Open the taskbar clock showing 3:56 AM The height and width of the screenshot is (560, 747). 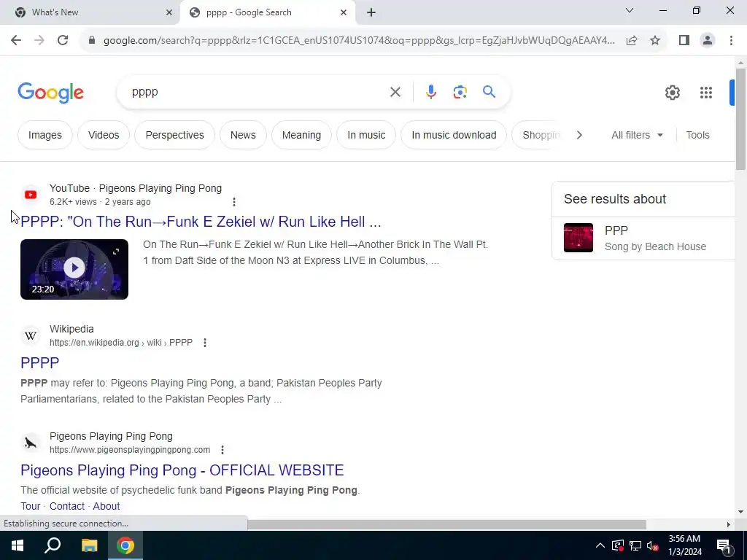point(684,545)
